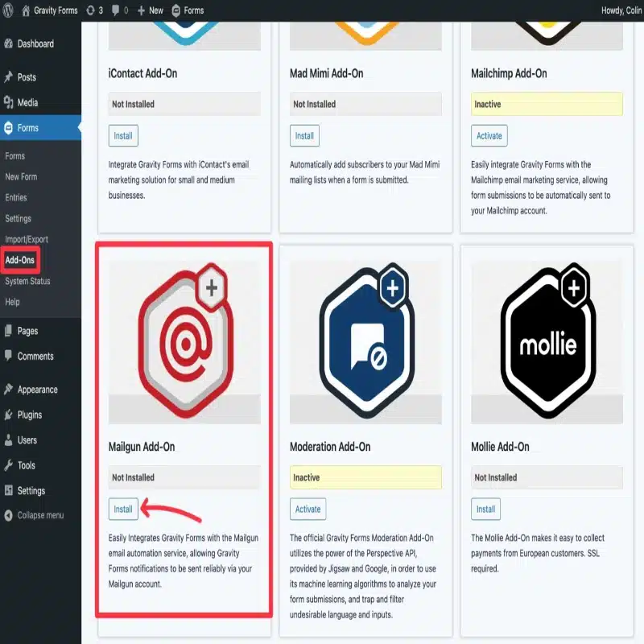Viewport: 644px width, 644px height.
Task: Install the Mollie Add-On
Action: point(485,509)
